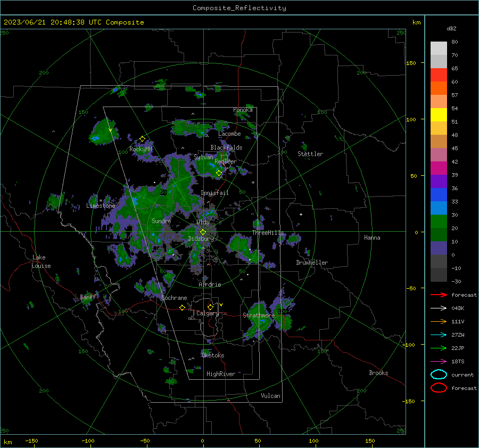Screen dimensions: 479x448
Task: Click the Limestone label on map
Action: click(x=101, y=206)
